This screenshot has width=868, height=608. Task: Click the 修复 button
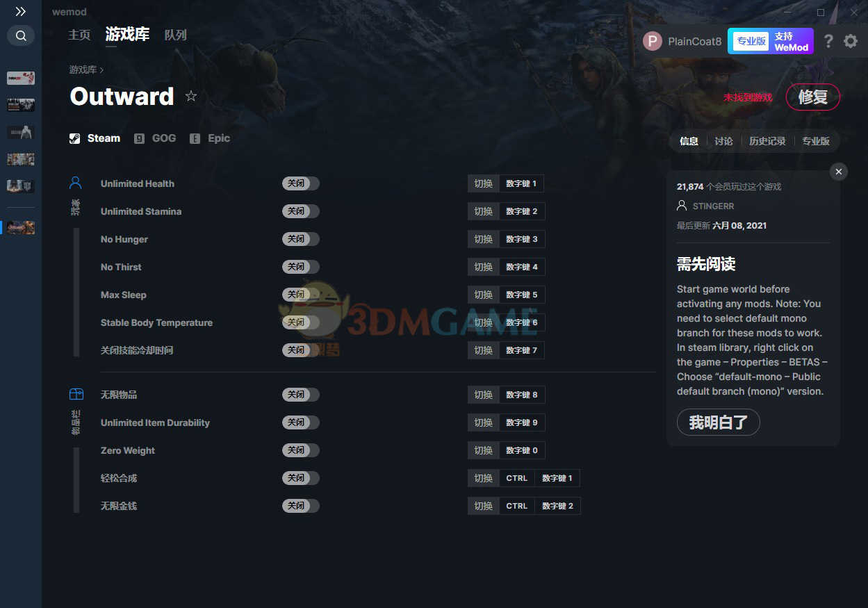coord(813,97)
